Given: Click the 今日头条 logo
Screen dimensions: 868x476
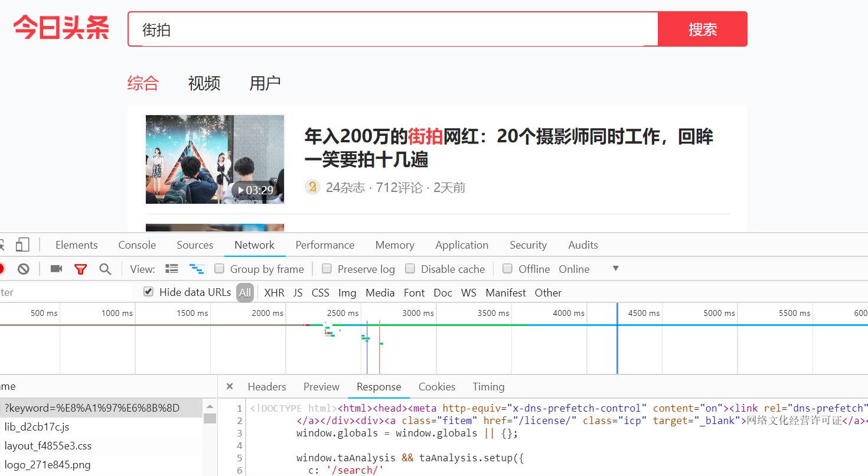Looking at the screenshot, I should pyautogui.click(x=61, y=28).
